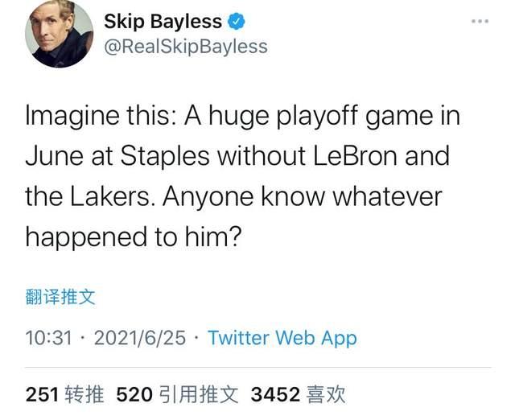The width and height of the screenshot is (515, 420).
Task: Click the 翻译推文 translate tweet link
Action: (60, 297)
